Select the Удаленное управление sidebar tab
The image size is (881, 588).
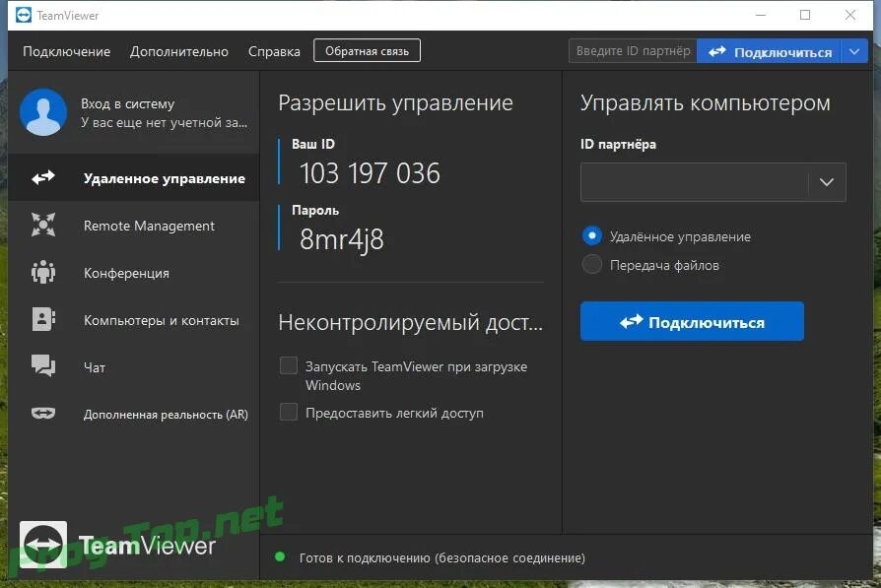point(134,178)
